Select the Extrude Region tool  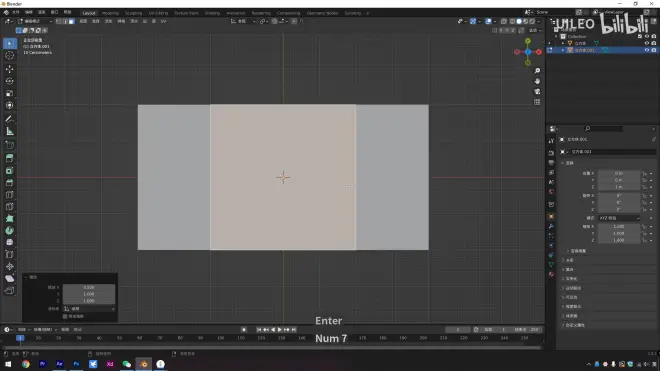(10, 158)
